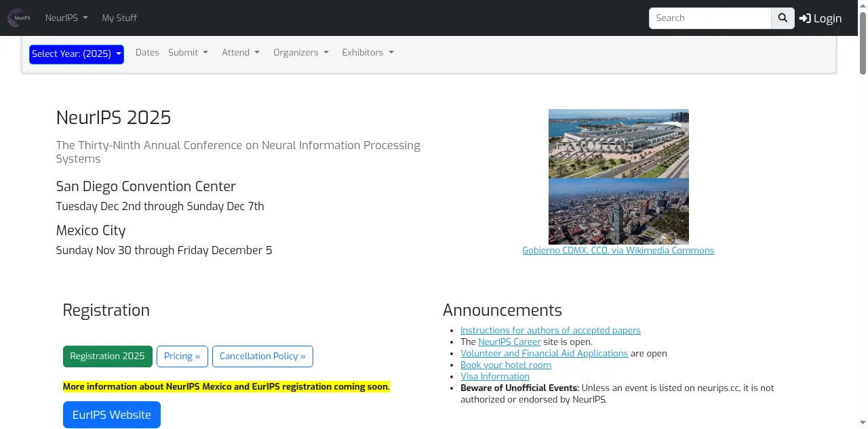Click the Login icon button
Screen dimensions: 868x429
[820, 18]
